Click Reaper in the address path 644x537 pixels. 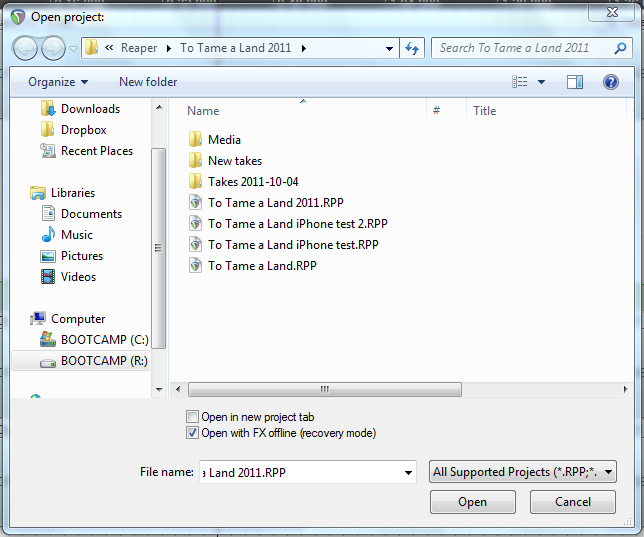coord(139,48)
